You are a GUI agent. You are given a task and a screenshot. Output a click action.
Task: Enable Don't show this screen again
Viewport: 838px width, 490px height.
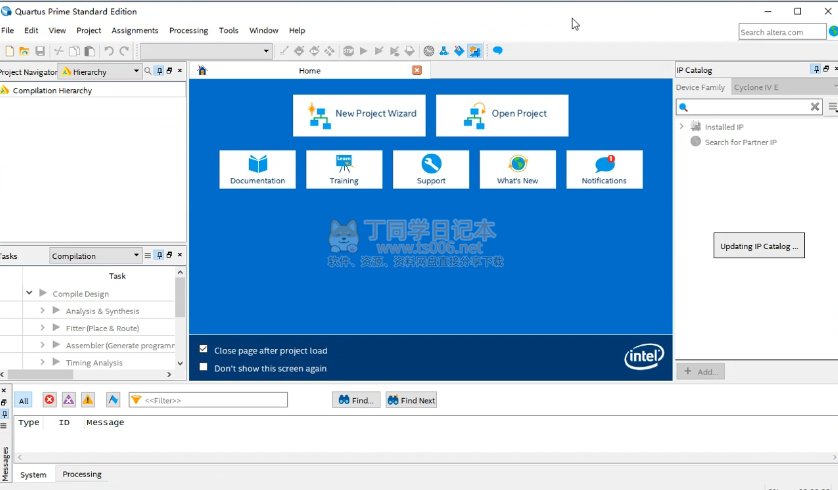pos(204,367)
